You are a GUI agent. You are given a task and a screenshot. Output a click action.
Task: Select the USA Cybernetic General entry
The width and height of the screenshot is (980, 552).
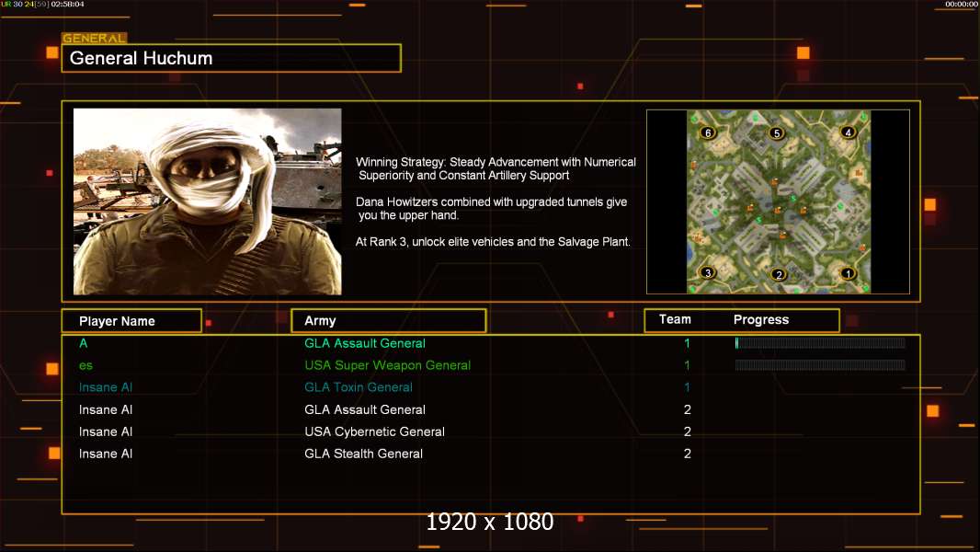(x=374, y=431)
